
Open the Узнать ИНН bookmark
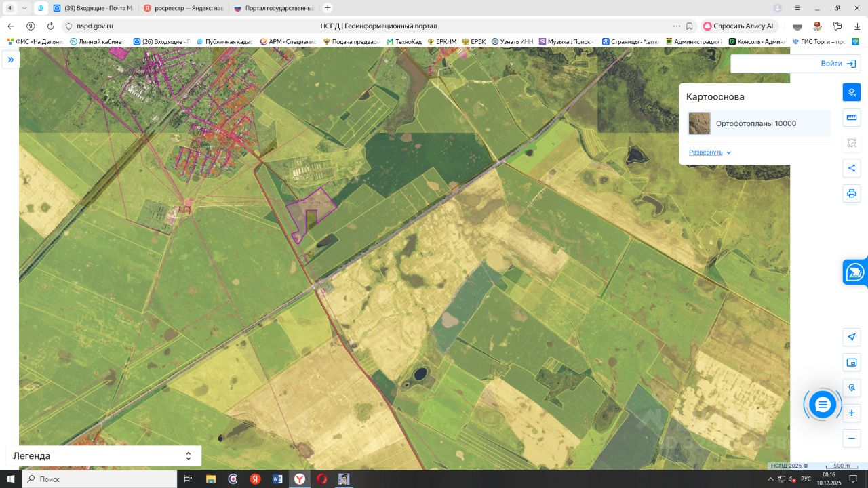513,41
